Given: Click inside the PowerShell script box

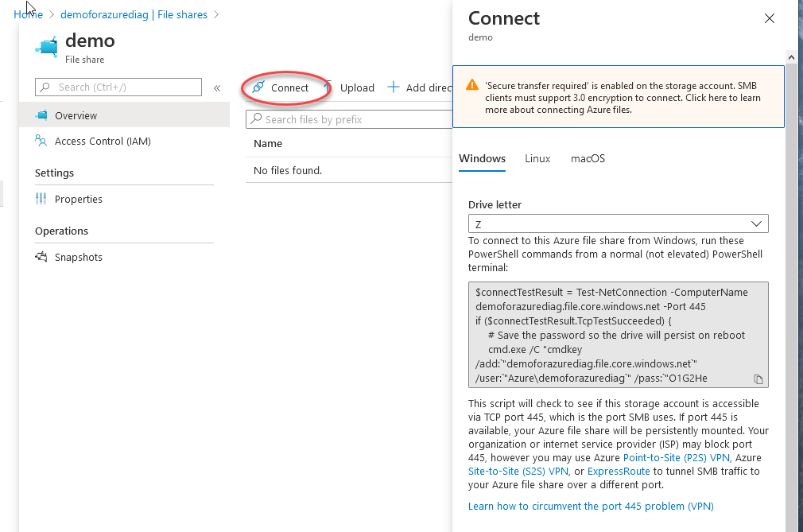Looking at the screenshot, I should tap(618, 335).
